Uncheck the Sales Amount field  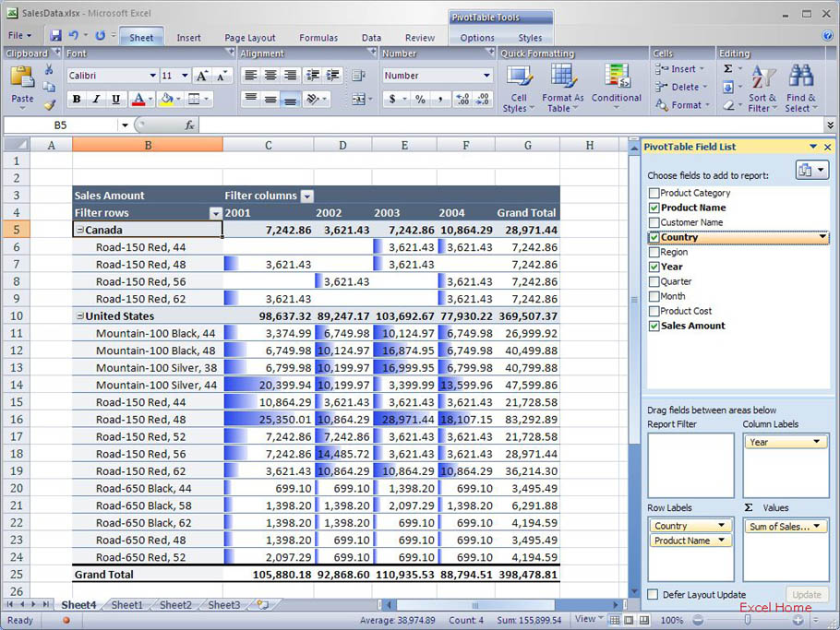[654, 326]
